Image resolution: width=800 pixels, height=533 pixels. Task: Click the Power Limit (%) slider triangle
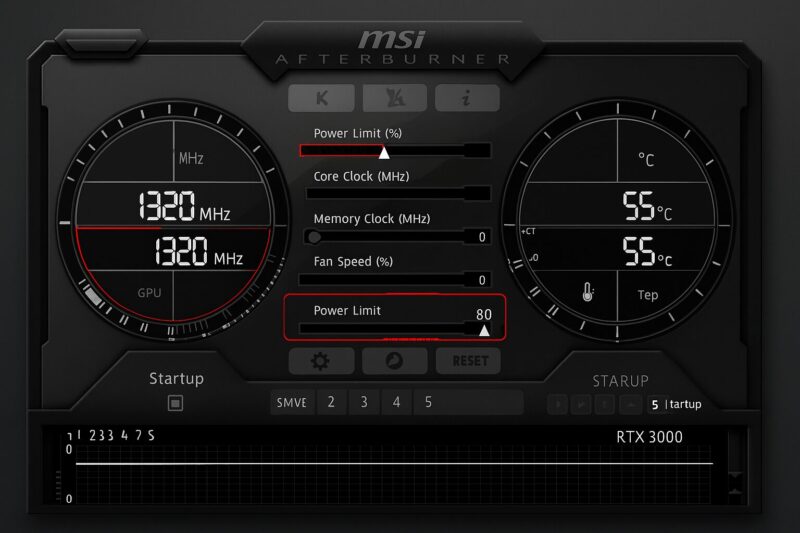[384, 153]
